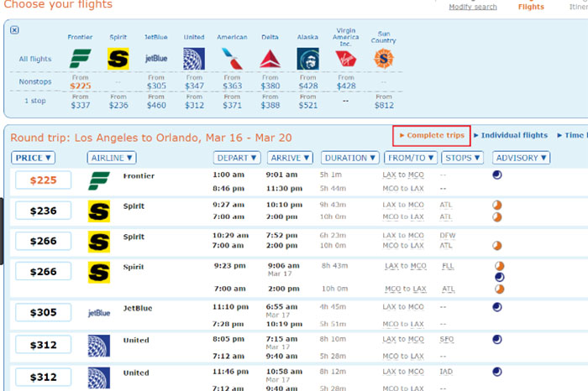Select the Delta logo in airline matrix

click(270, 58)
